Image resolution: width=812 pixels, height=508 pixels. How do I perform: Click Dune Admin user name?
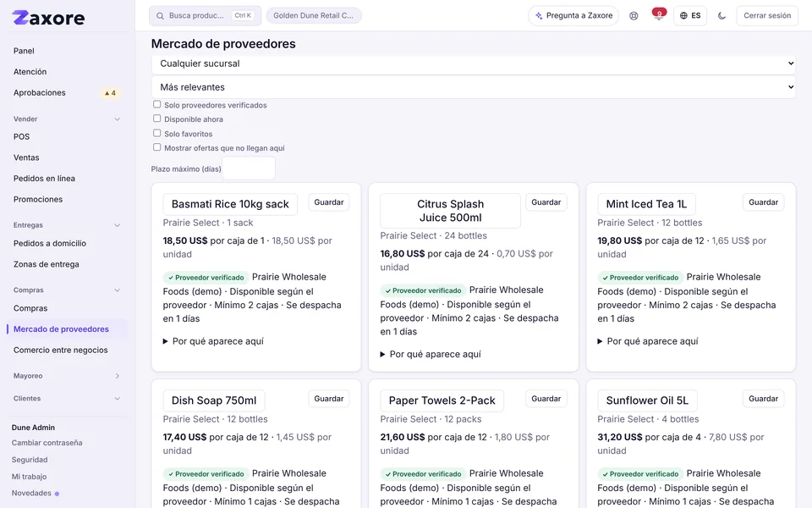[33, 428]
